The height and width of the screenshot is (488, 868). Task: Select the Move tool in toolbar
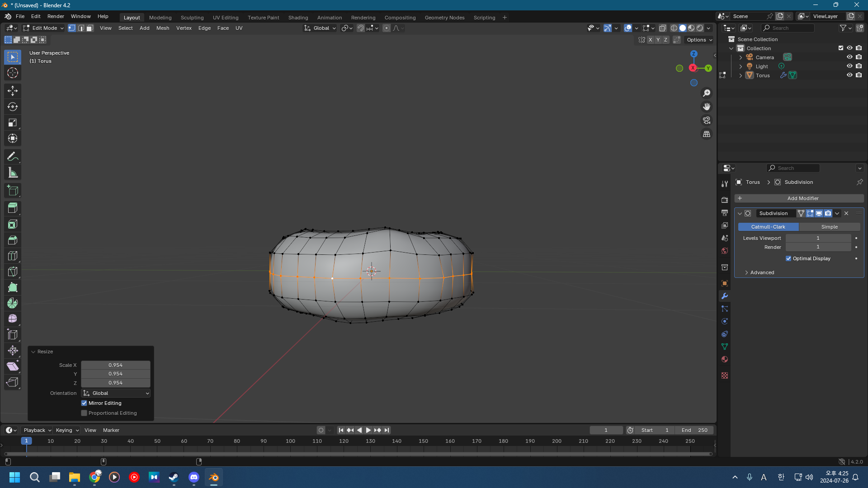pos(13,91)
